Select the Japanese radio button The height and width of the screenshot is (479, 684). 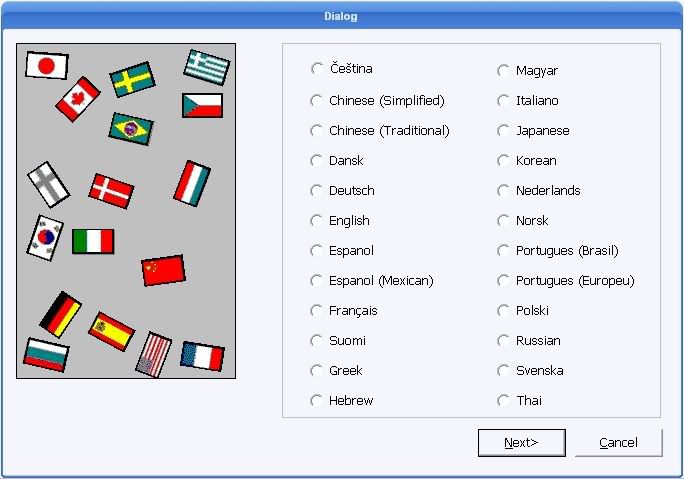[503, 130]
